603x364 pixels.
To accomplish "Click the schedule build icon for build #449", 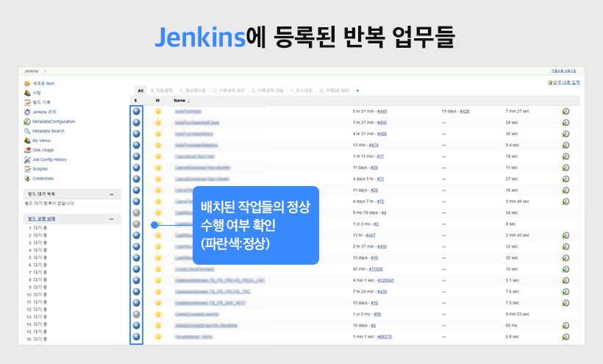I will pos(565,112).
